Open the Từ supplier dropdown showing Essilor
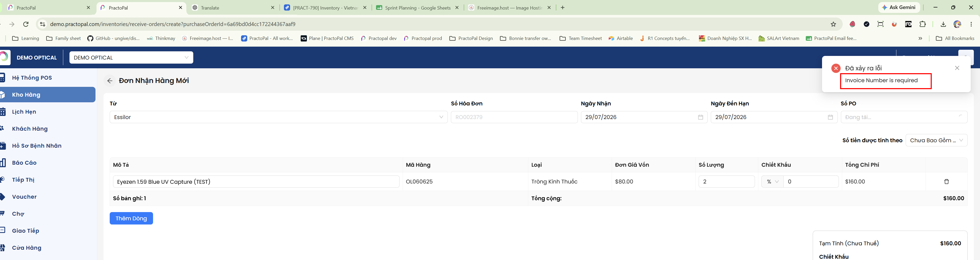 click(278, 117)
